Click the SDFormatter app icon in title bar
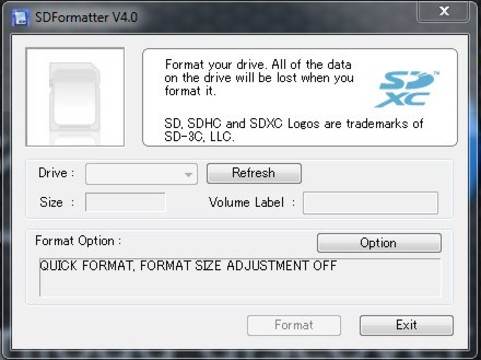 pyautogui.click(x=19, y=17)
